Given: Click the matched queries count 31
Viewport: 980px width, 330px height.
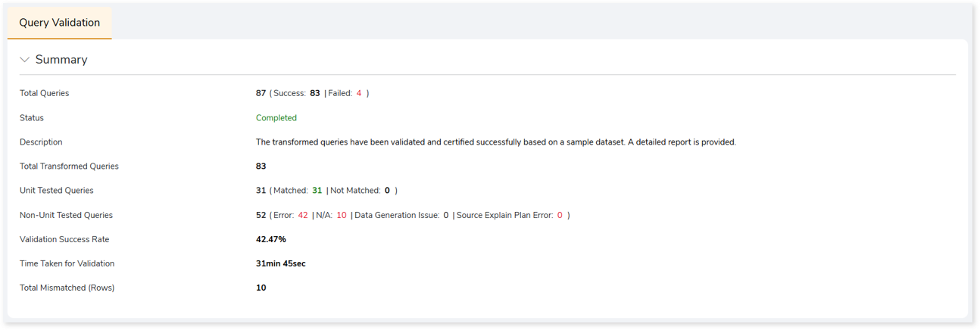Looking at the screenshot, I should [317, 191].
